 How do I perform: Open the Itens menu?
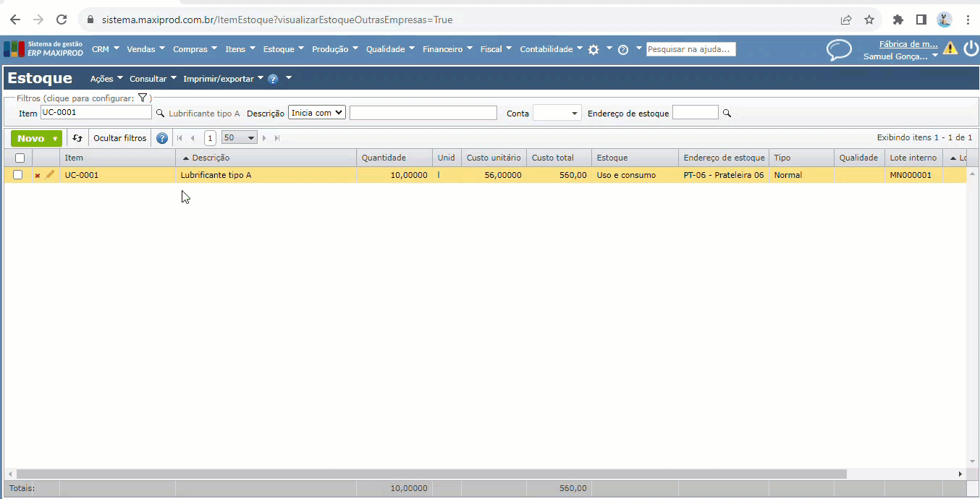[240, 49]
